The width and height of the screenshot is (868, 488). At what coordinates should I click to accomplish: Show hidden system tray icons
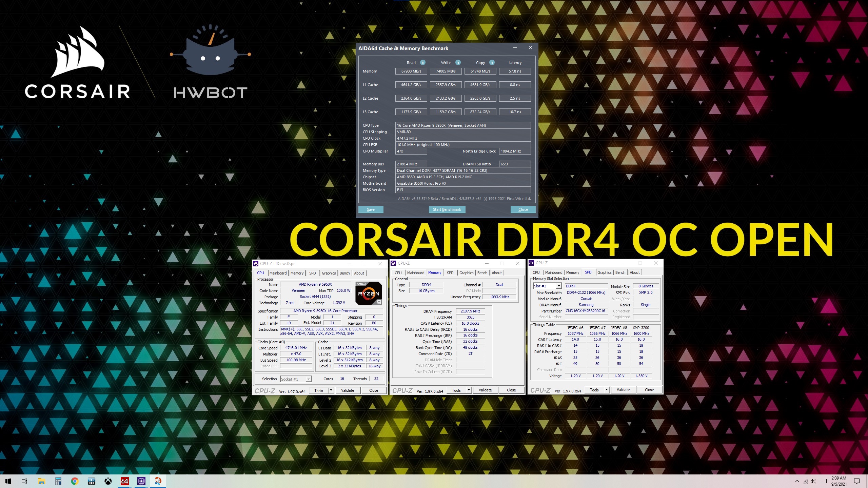coord(797,481)
